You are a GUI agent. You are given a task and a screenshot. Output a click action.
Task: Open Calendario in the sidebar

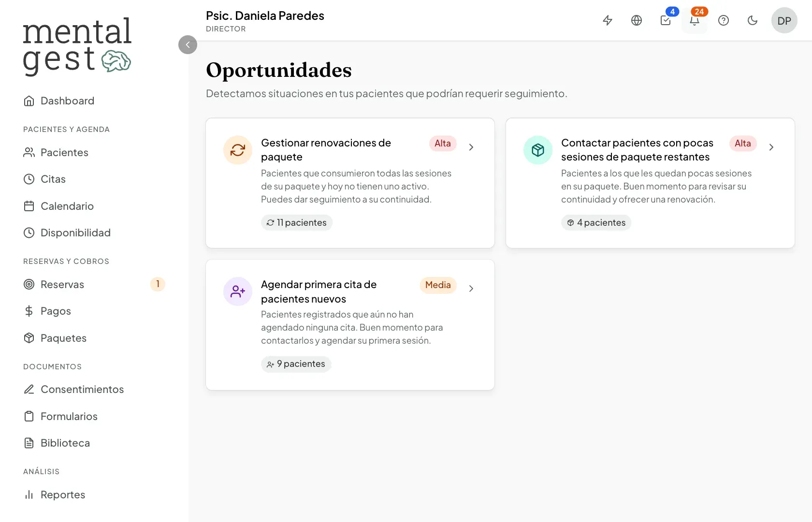coord(94,206)
